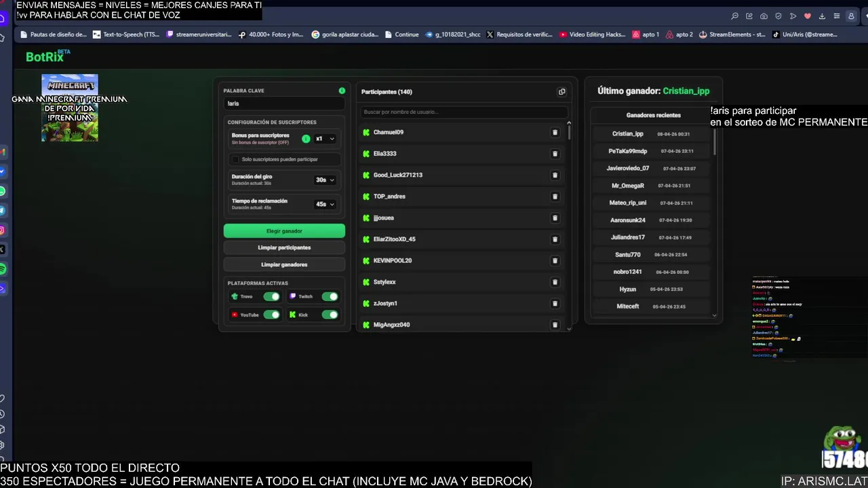Click trash icon next to Sstylexx
868x488 pixels.
tap(555, 282)
